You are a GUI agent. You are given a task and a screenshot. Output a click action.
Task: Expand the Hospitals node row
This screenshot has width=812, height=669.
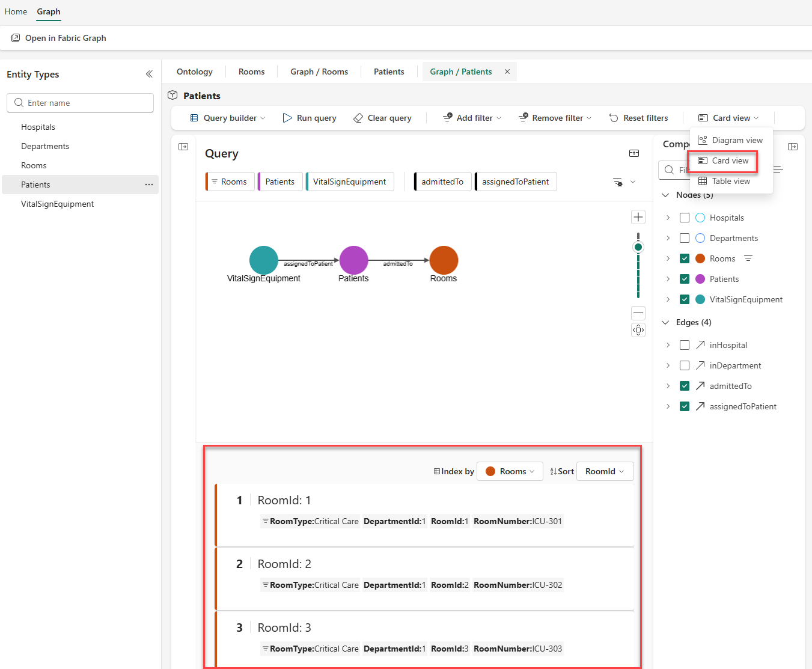point(668,218)
